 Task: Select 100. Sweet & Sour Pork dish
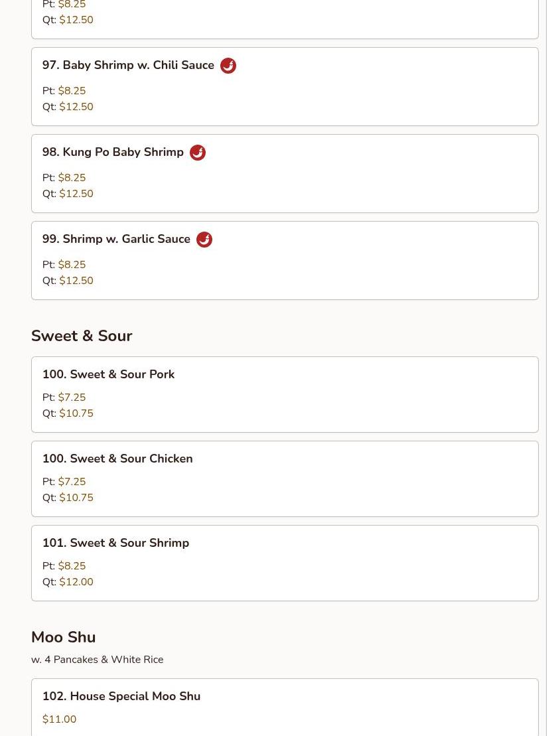(285, 394)
